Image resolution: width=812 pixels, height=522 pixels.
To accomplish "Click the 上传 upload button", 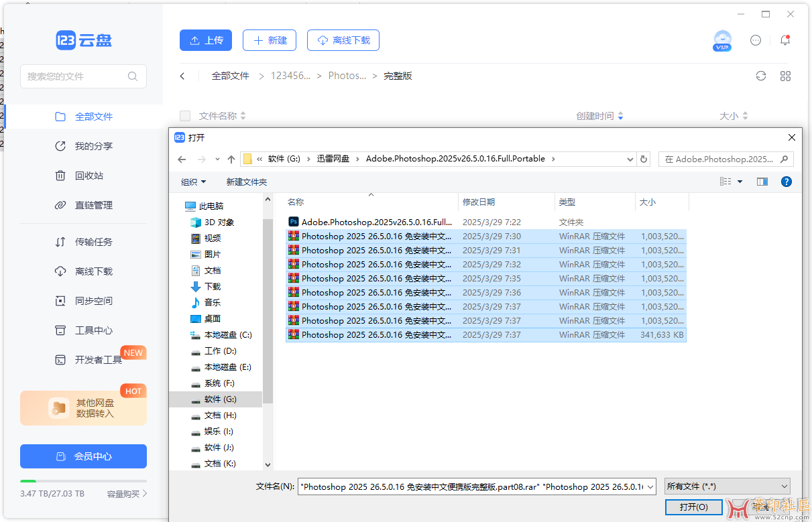I will tap(206, 40).
